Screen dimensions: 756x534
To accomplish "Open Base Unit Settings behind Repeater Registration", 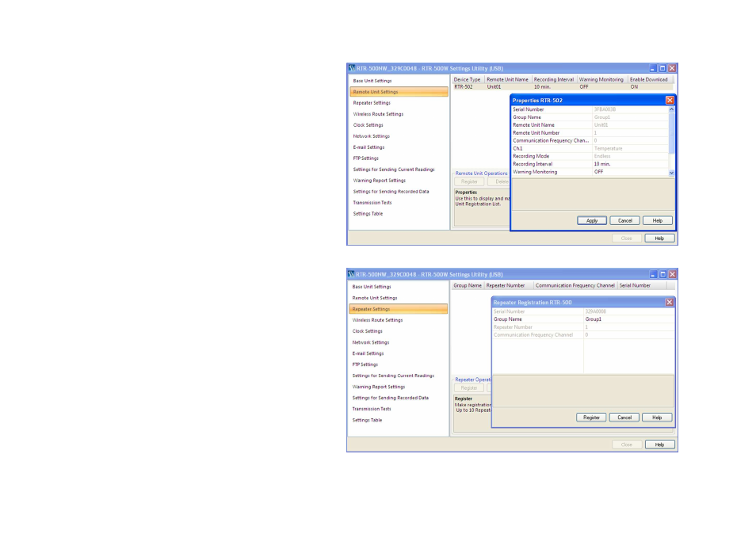I will (x=371, y=287).
